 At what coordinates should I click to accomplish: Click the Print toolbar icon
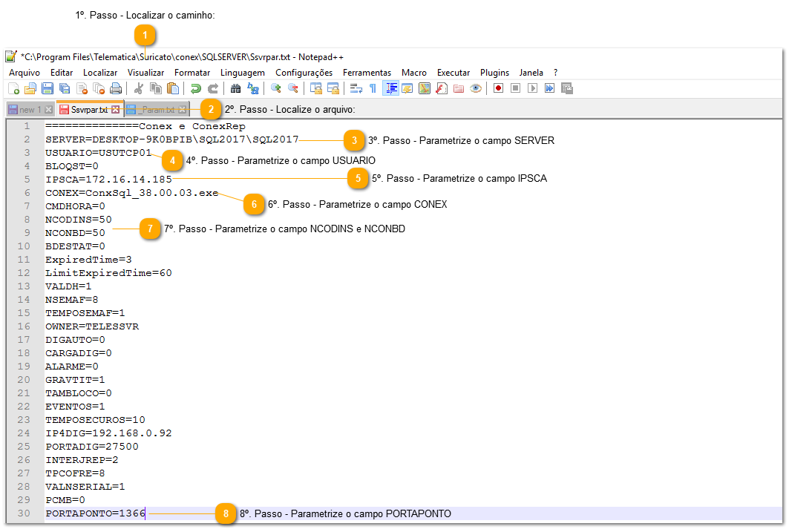click(x=116, y=88)
